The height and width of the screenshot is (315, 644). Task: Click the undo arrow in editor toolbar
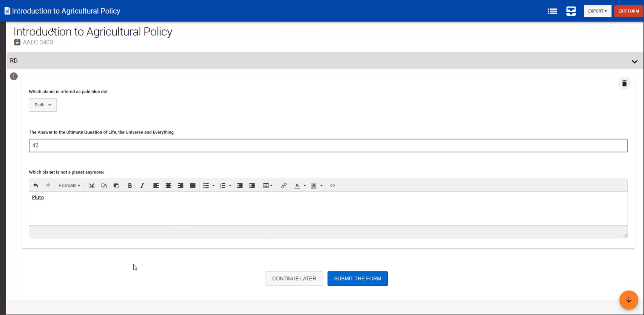point(36,185)
